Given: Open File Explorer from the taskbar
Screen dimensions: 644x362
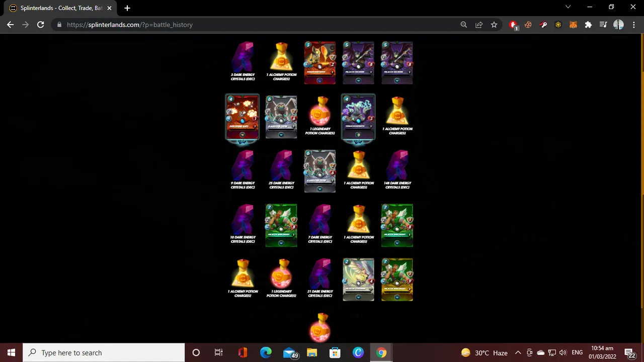Looking at the screenshot, I should click(312, 352).
